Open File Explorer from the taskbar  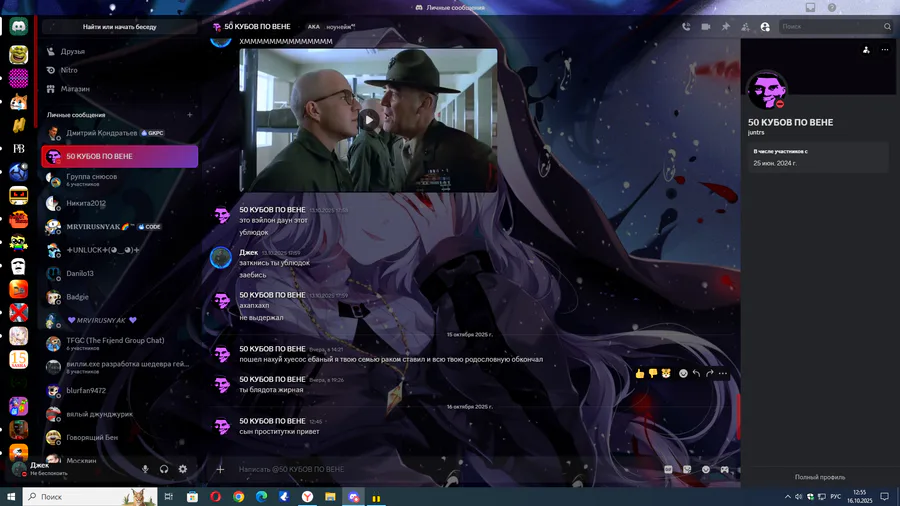tap(330, 497)
